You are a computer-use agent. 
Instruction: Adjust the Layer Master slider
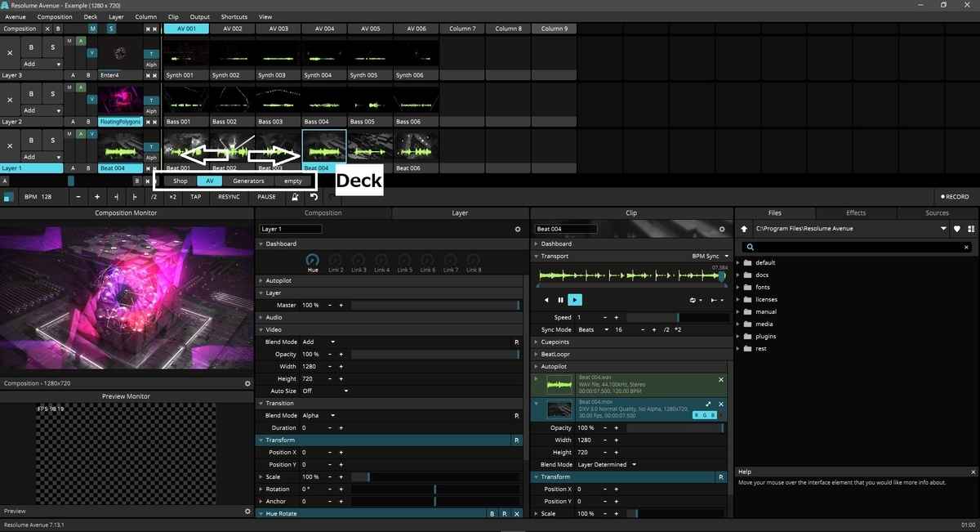[x=435, y=305]
